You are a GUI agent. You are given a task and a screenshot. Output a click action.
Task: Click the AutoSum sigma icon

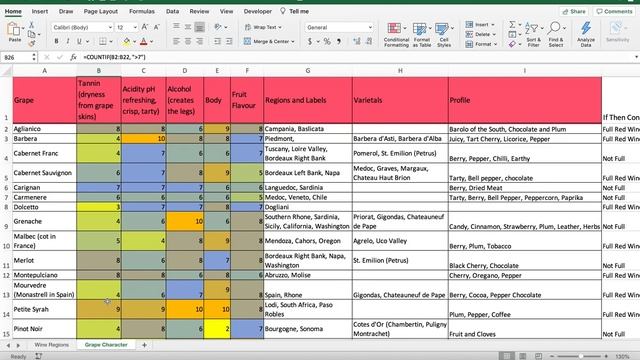[x=512, y=25]
